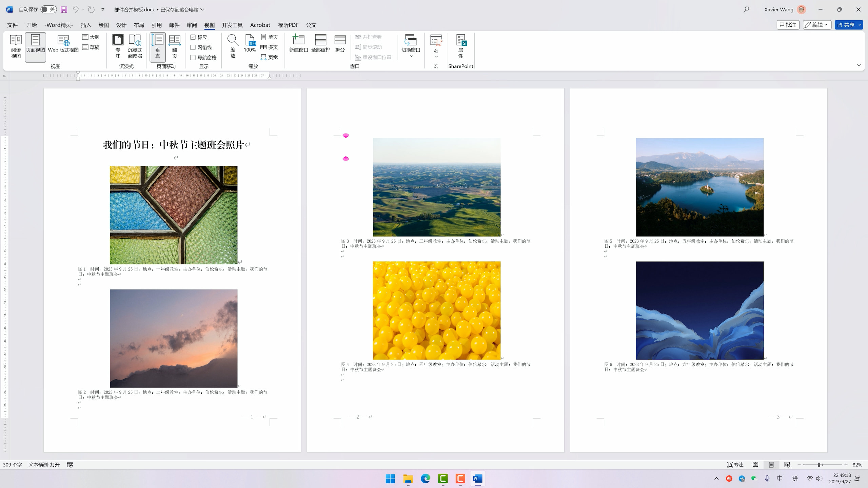Set zoom to 100%
Viewport: 868px width, 488px height.
(x=250, y=43)
